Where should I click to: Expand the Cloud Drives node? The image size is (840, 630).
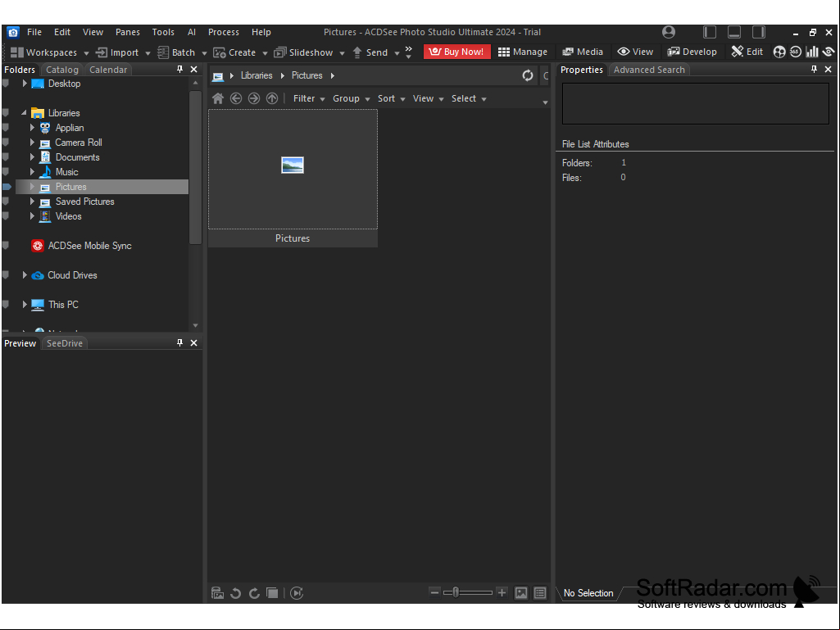(x=25, y=275)
